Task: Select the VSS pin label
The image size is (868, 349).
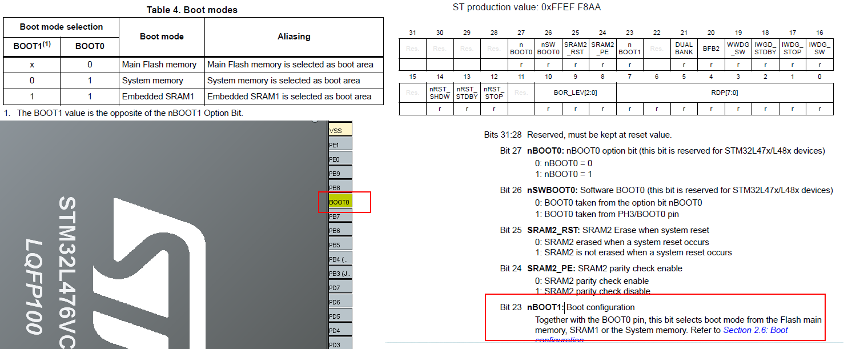Action: (x=336, y=130)
